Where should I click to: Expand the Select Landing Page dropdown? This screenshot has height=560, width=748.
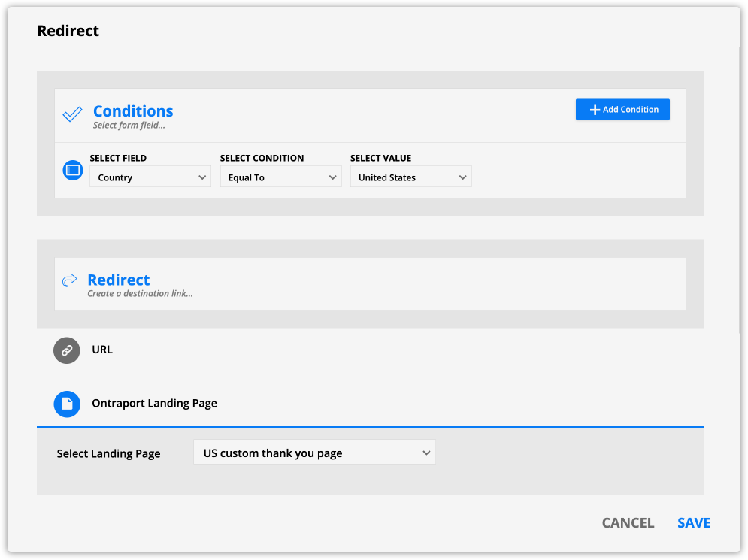pyautogui.click(x=314, y=453)
